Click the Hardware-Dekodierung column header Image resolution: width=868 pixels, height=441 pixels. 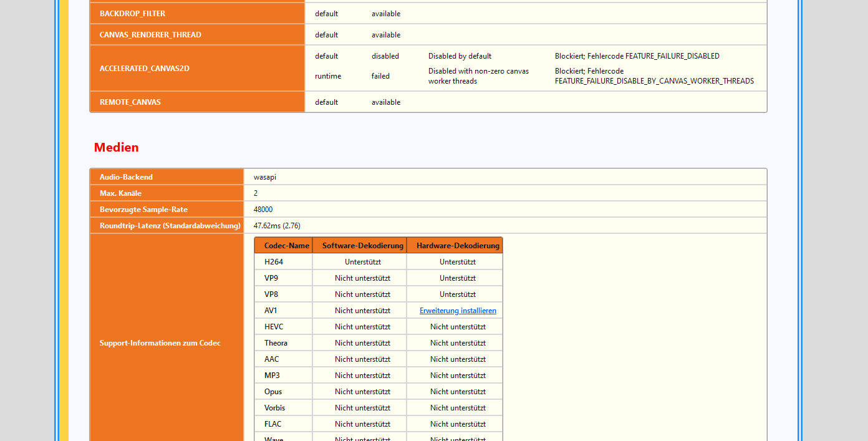pos(458,246)
